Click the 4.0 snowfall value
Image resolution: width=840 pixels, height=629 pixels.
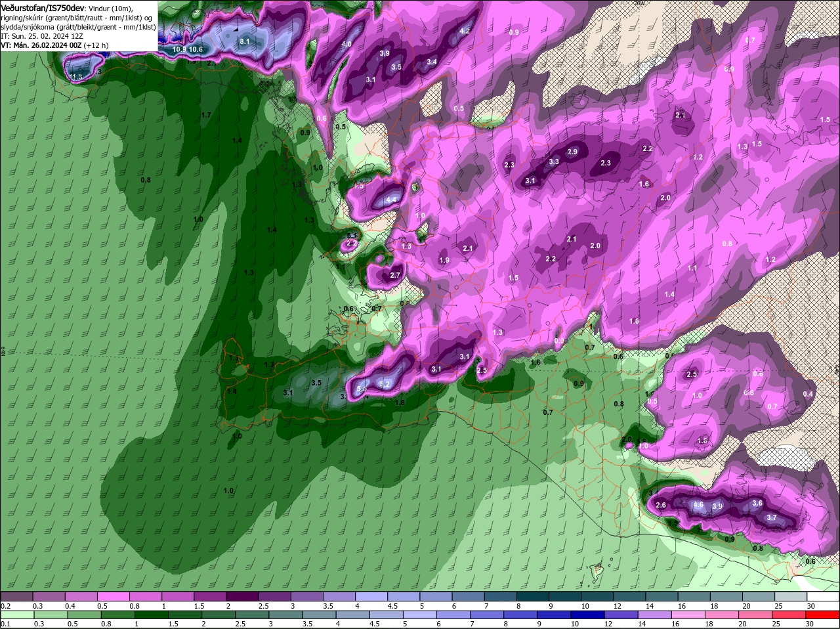[346, 44]
